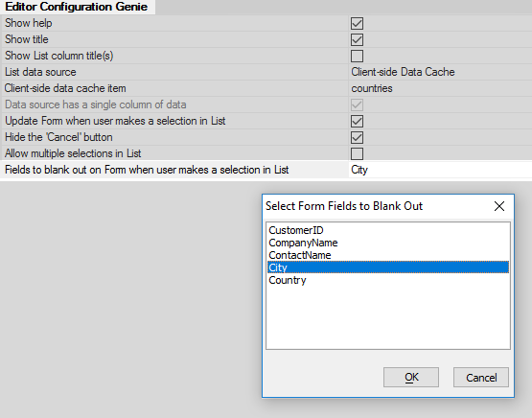This screenshot has height=418, width=532.
Task: Uncheck Hide the 'Cancel' button option
Action: 357,137
